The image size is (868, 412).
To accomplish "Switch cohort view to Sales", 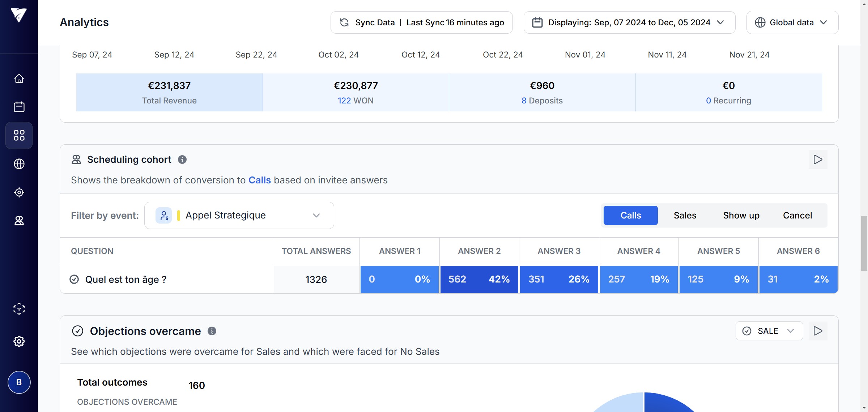I will (685, 216).
